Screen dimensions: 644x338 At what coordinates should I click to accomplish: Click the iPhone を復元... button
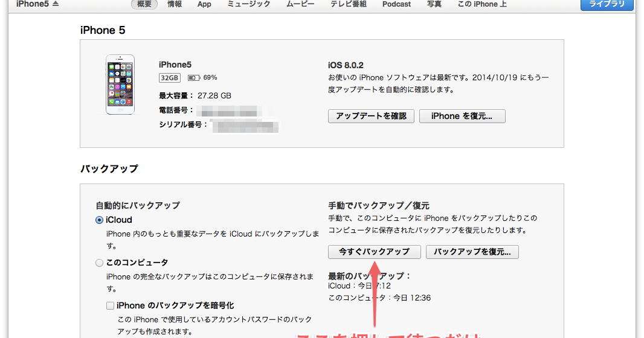462,116
